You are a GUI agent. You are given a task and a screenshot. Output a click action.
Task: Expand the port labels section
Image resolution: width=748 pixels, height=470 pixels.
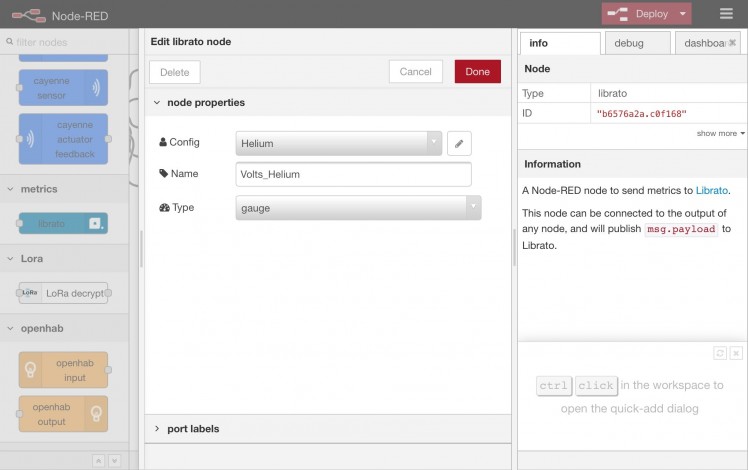327,428
